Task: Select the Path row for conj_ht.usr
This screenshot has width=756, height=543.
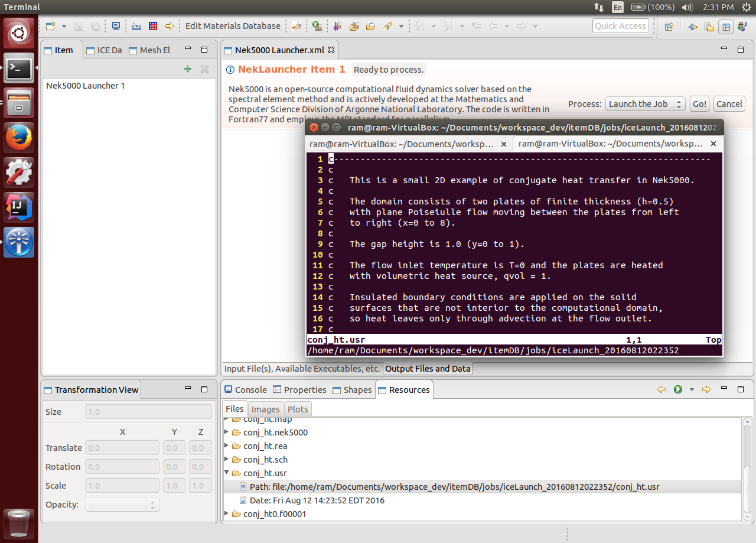Action: coord(483,487)
